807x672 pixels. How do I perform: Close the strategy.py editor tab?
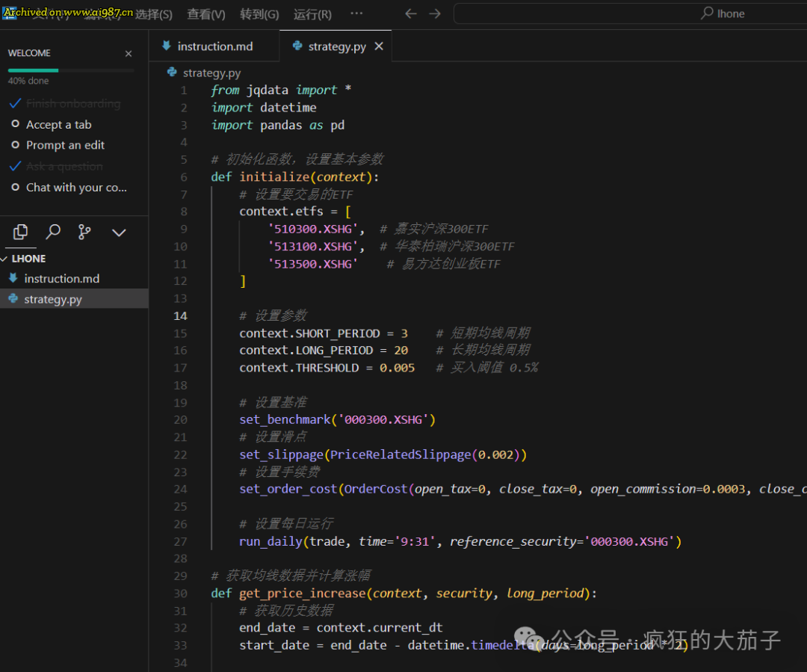pos(379,46)
